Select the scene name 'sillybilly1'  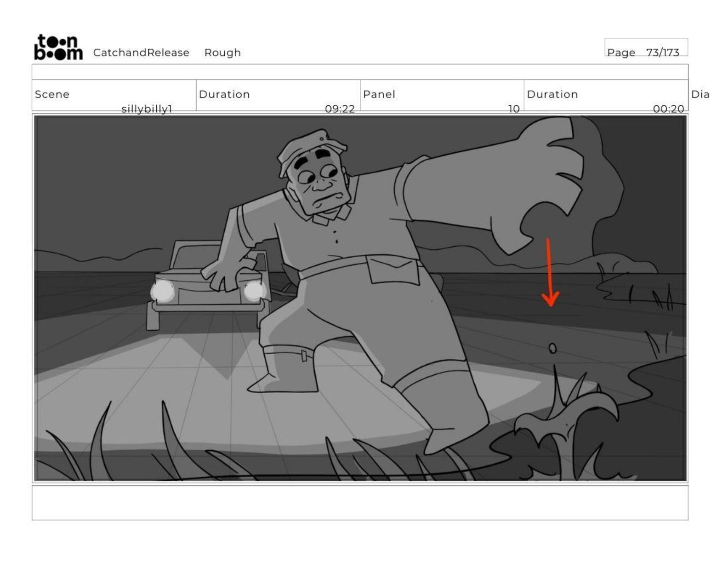147,109
